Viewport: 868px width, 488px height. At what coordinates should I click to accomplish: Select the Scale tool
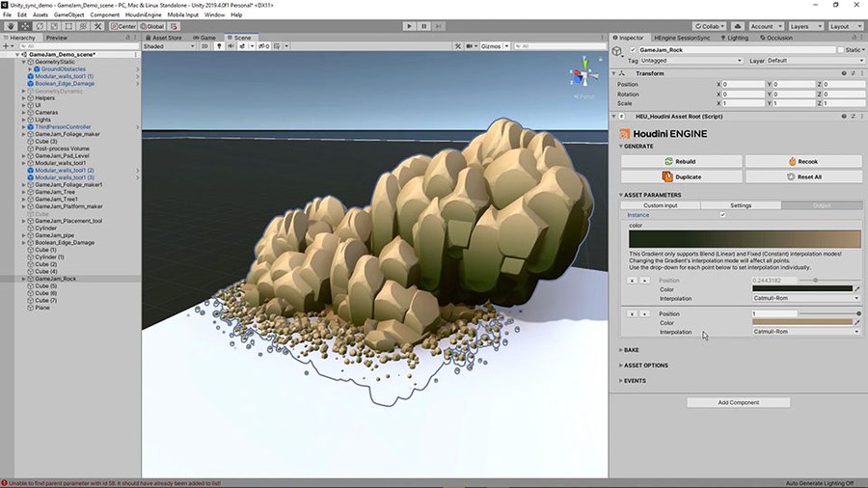[54, 26]
